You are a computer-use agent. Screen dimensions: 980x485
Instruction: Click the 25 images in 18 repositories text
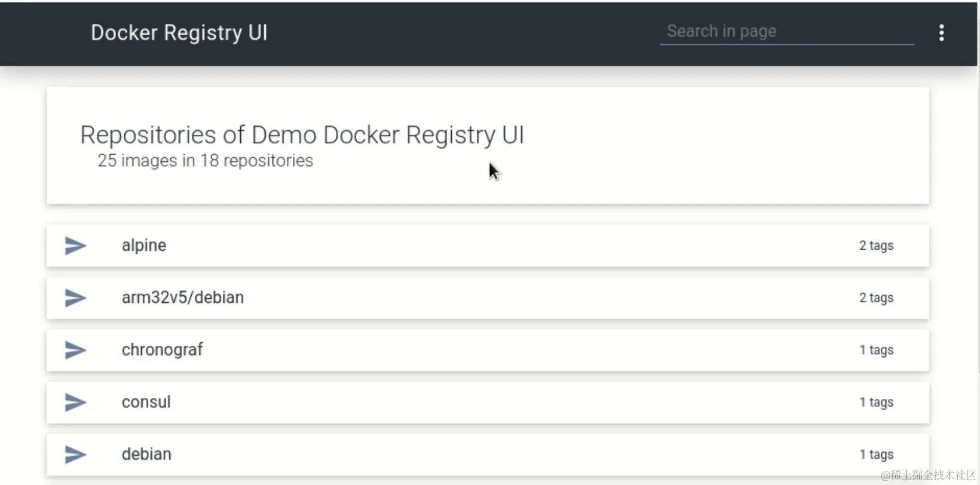(x=205, y=161)
